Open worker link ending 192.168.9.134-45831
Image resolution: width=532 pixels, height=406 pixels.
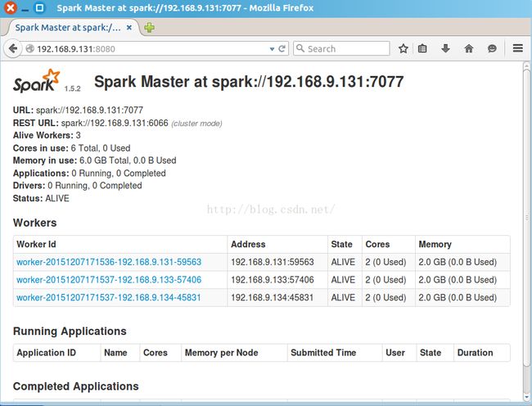click(109, 297)
